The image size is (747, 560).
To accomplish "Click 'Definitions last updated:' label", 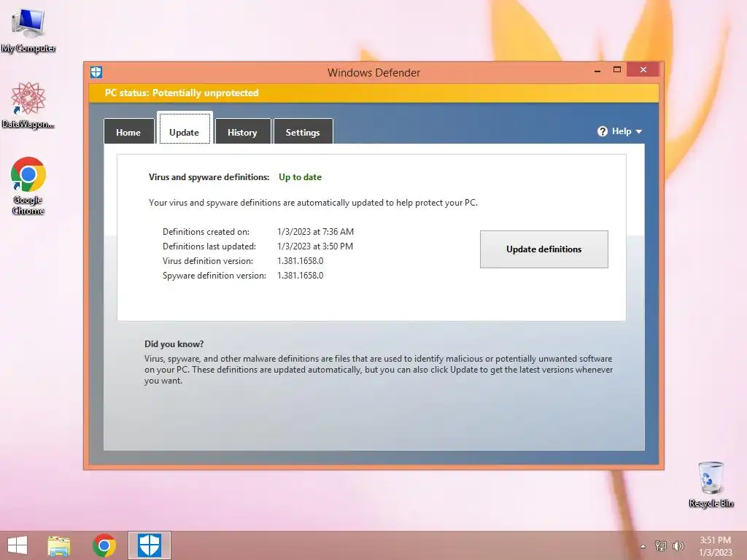I will [209, 246].
